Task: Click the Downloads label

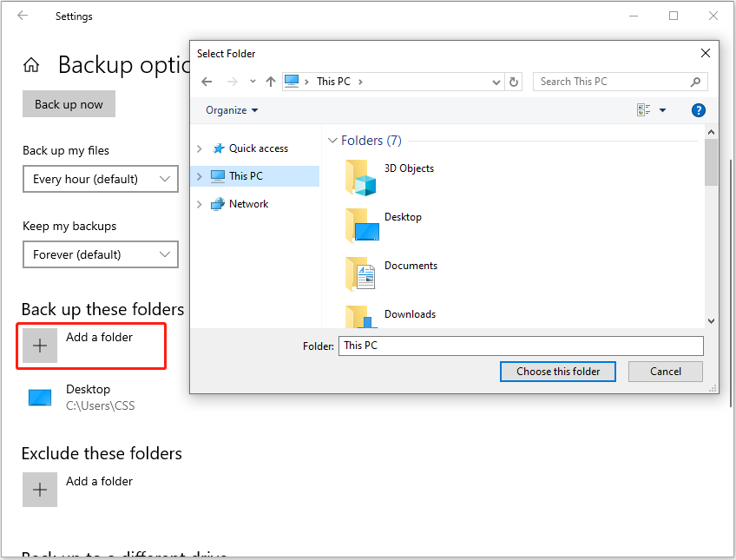Action: (x=410, y=314)
